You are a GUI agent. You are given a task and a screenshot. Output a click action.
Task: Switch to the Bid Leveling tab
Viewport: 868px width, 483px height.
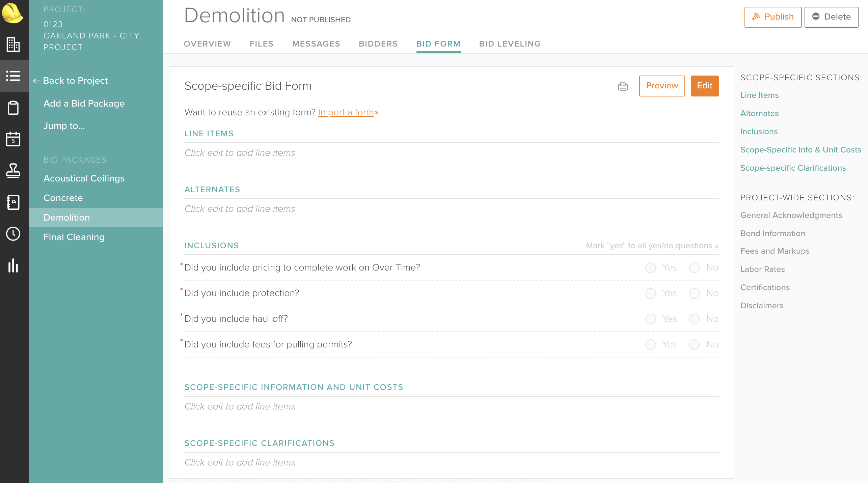(509, 44)
